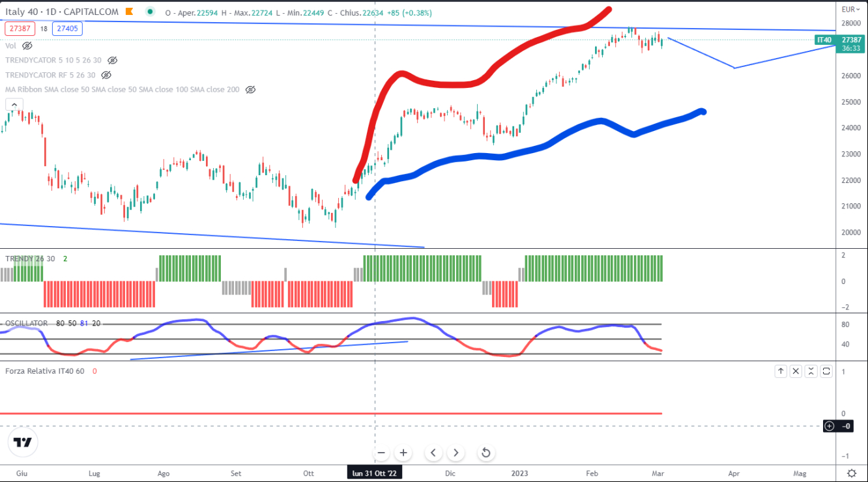Unhide the MA Ribbon indicator
Viewport: 868px width, 482px height.
pos(250,89)
